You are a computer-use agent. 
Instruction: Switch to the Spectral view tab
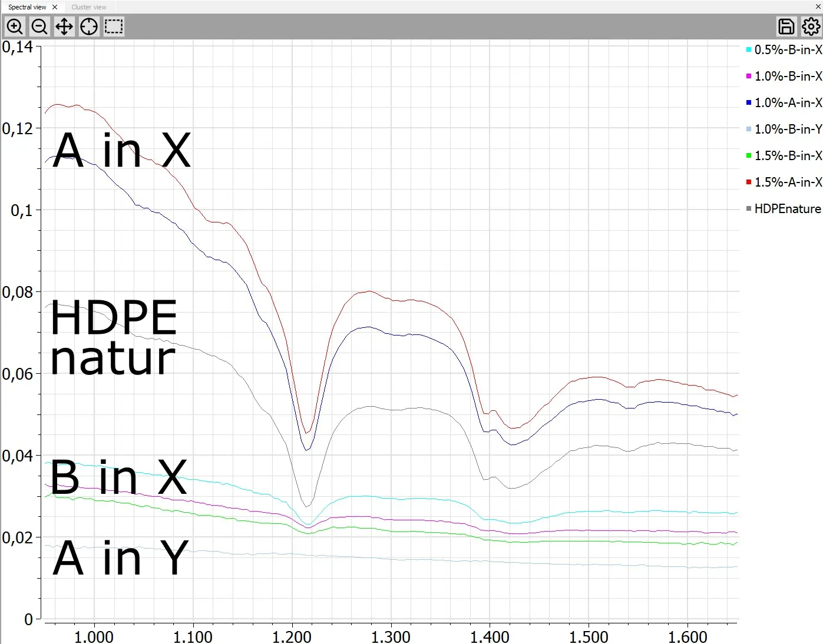(x=27, y=7)
